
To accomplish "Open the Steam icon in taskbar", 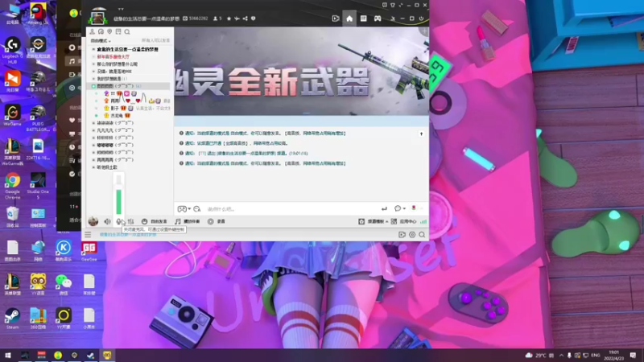I will [x=90, y=355].
